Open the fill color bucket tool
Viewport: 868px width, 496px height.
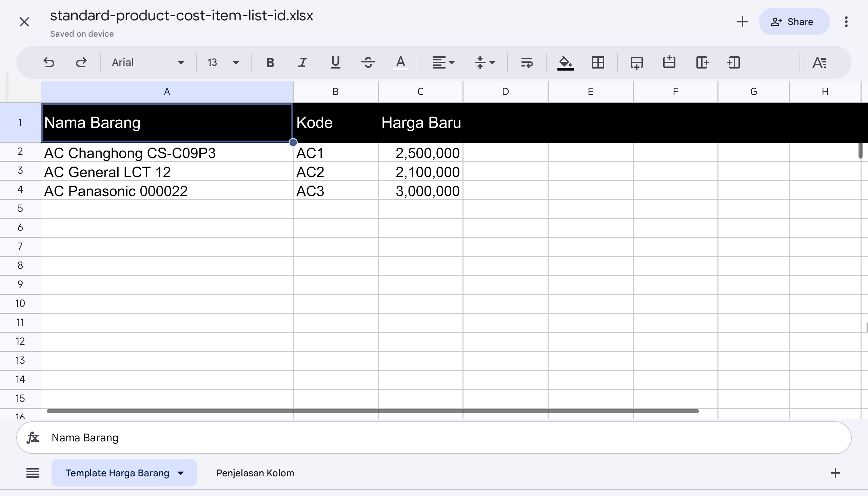pos(565,62)
